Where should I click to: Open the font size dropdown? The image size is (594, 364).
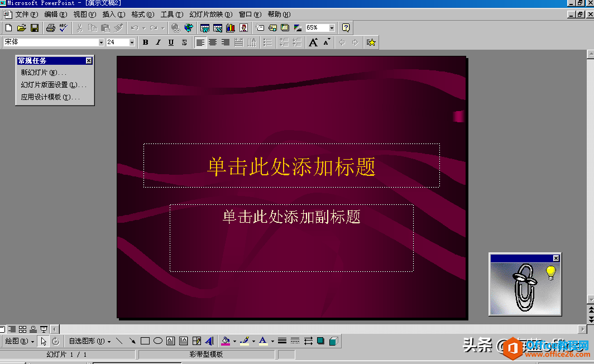click(132, 42)
